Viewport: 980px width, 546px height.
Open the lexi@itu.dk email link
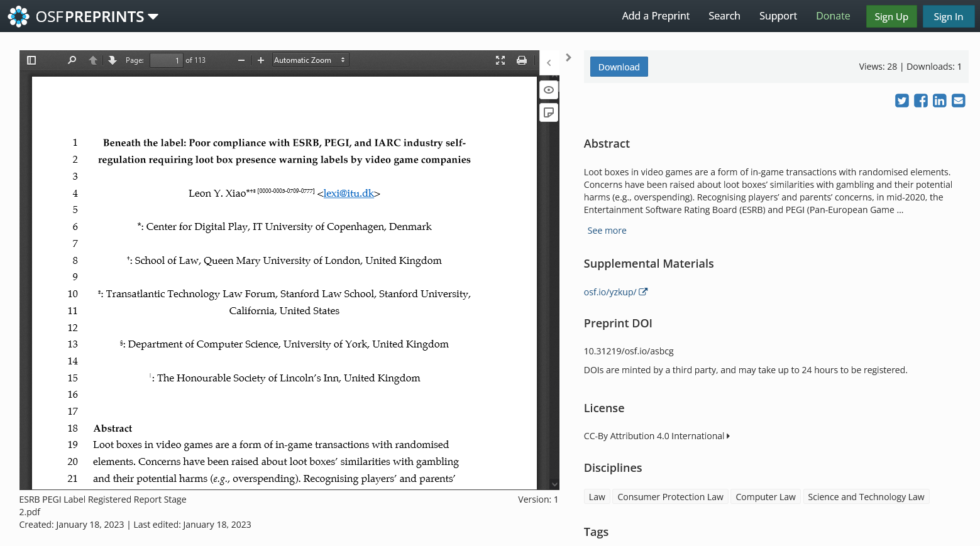pyautogui.click(x=349, y=194)
